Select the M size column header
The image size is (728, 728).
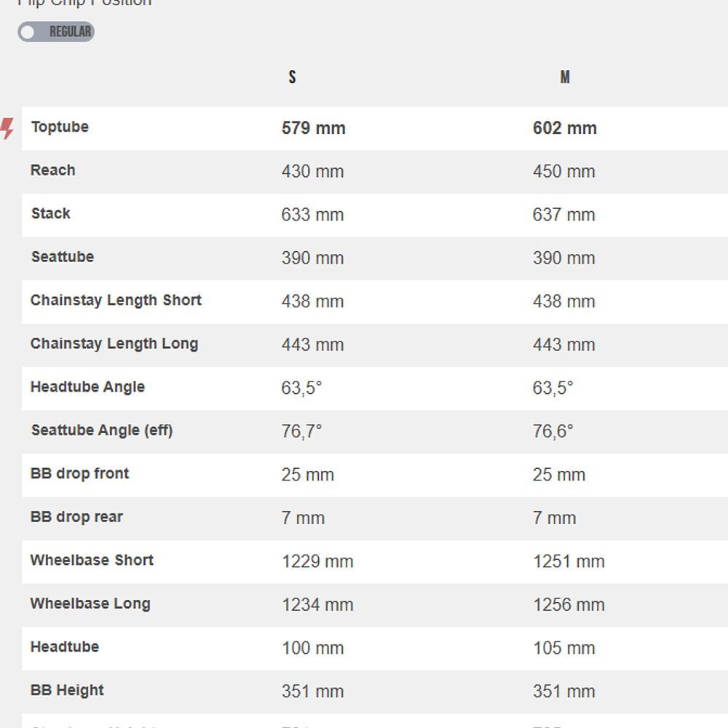pos(565,77)
